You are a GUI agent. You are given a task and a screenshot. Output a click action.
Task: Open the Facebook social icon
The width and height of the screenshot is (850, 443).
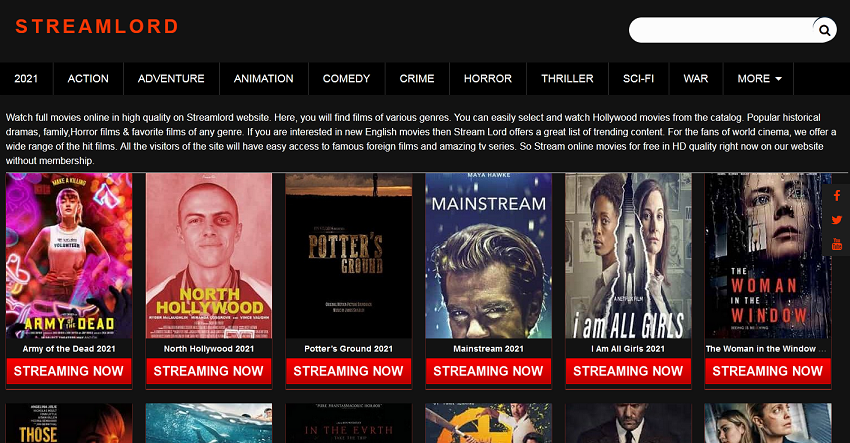[x=837, y=196]
